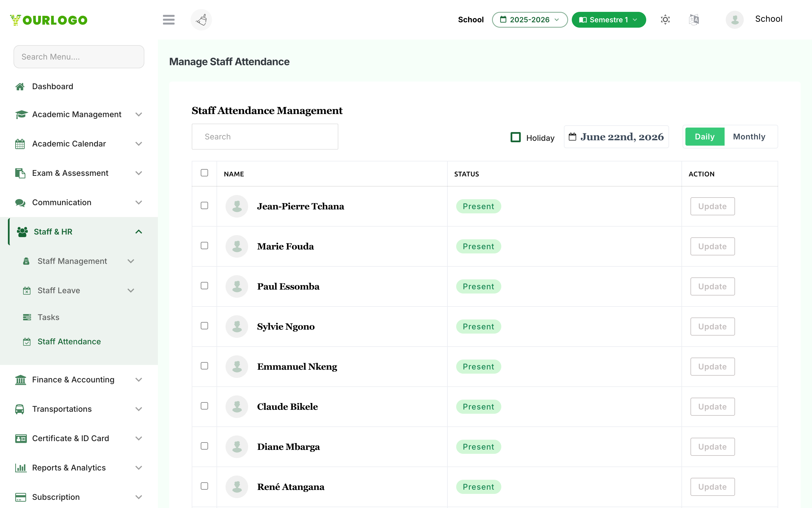The width and height of the screenshot is (812, 508).
Task: Select Emmanuel Nkeng's row checkbox
Action: tap(204, 366)
